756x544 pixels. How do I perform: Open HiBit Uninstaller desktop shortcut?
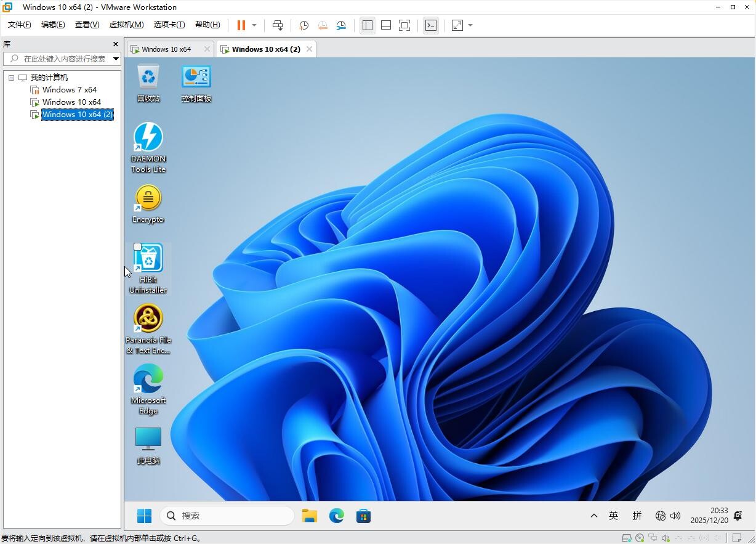coord(148,259)
